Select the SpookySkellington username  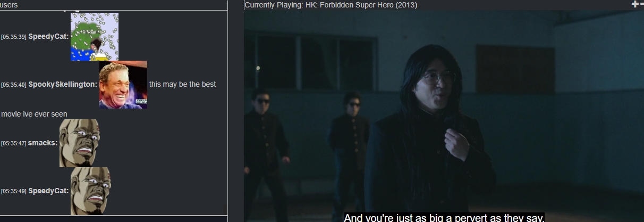[62, 84]
